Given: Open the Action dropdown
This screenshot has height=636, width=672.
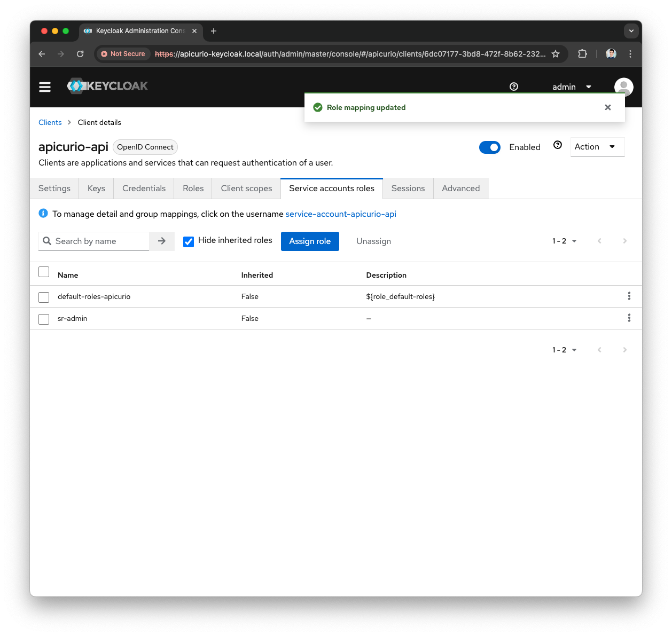Looking at the screenshot, I should [597, 147].
